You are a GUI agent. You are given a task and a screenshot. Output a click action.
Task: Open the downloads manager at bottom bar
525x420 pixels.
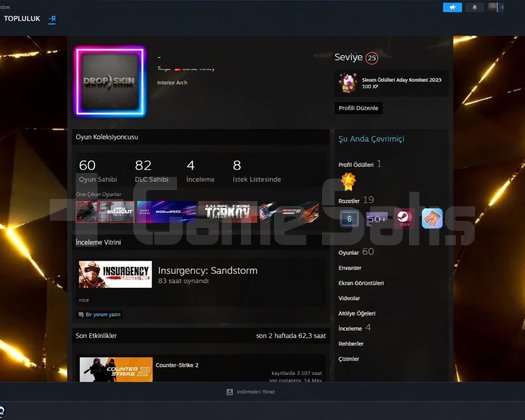click(x=251, y=392)
